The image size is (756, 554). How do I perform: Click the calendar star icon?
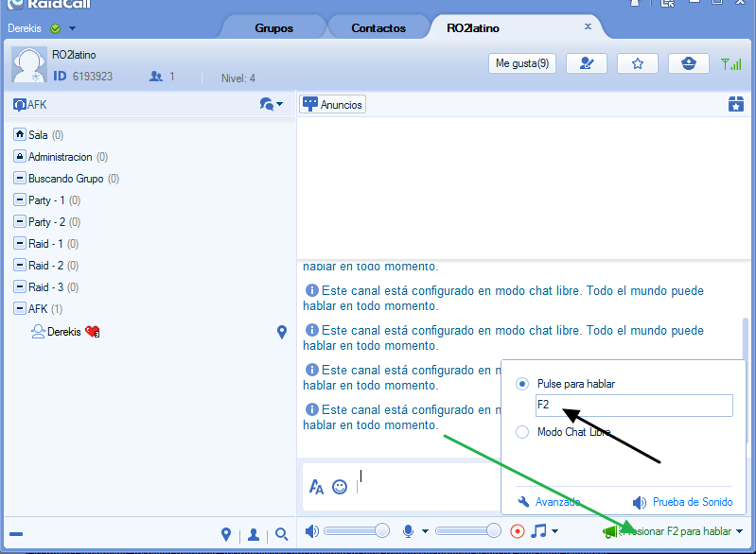736,104
